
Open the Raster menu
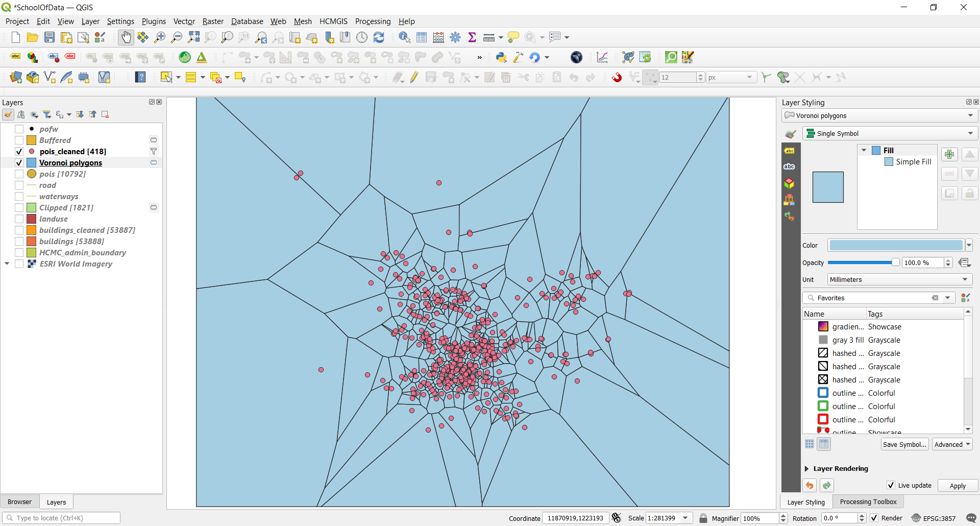click(x=213, y=21)
